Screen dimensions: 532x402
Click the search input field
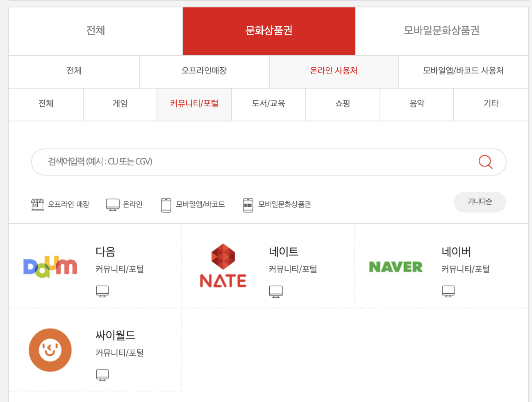click(246, 162)
